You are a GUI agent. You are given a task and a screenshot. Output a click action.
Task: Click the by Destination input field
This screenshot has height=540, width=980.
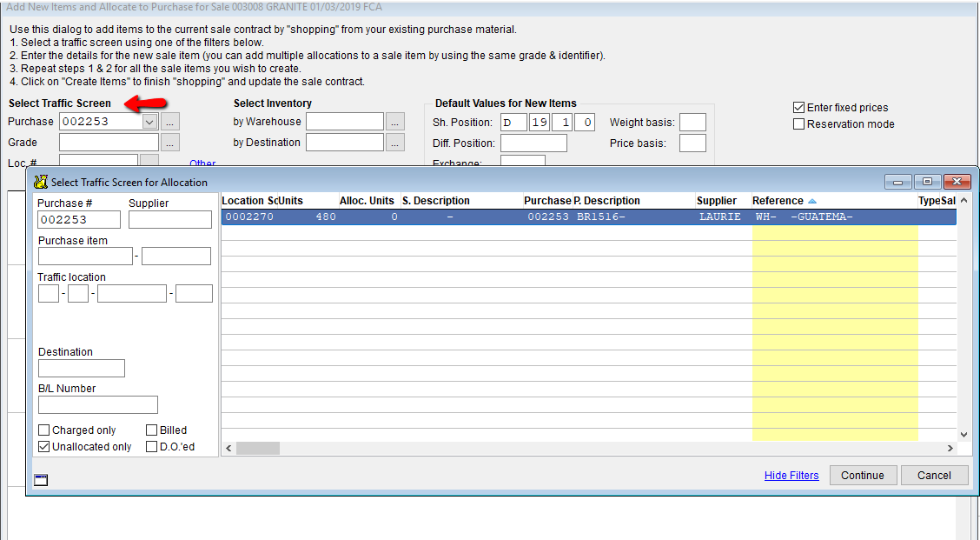[344, 142]
